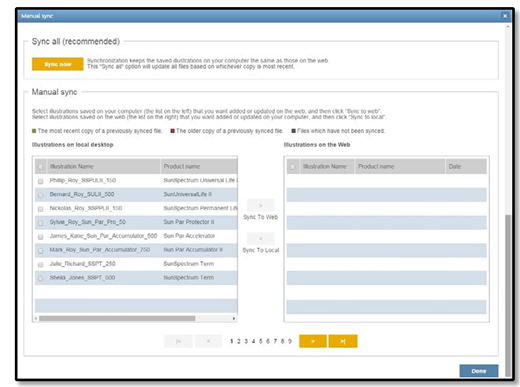Check the Bernard_Roy_SULII_500 row checkbox

pyautogui.click(x=41, y=195)
